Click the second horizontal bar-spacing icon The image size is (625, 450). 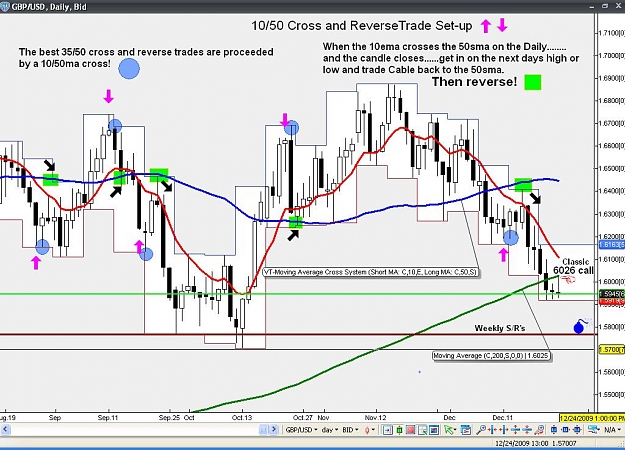(x=504, y=430)
